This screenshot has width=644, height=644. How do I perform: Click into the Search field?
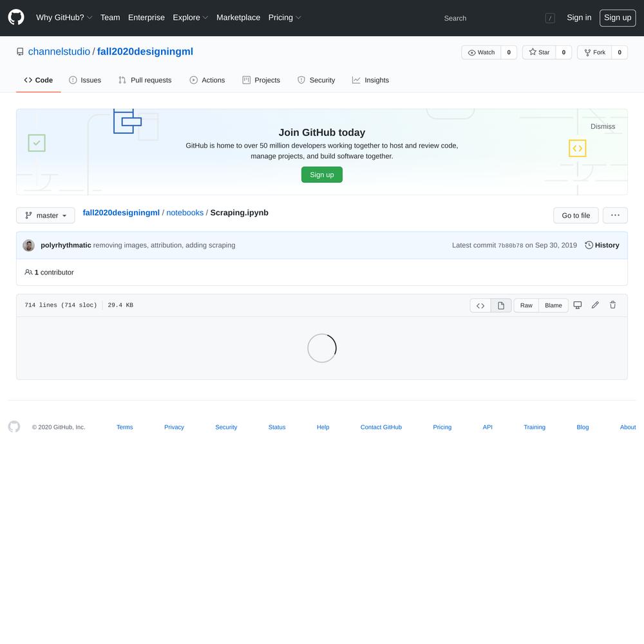498,18
